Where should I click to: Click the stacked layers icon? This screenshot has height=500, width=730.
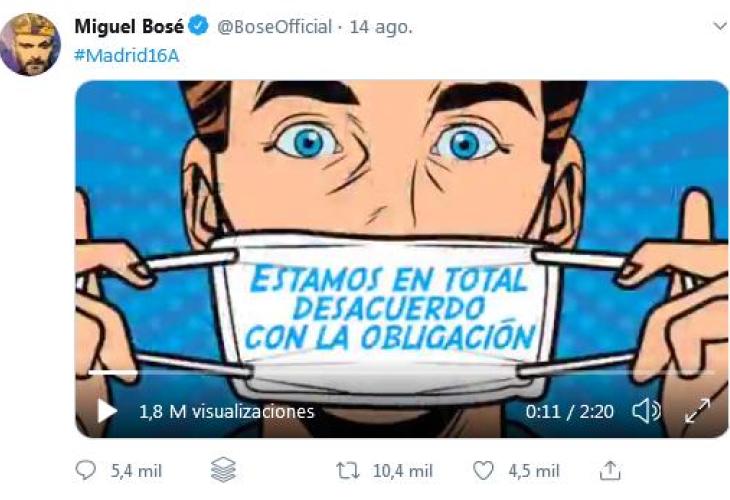pos(223,470)
